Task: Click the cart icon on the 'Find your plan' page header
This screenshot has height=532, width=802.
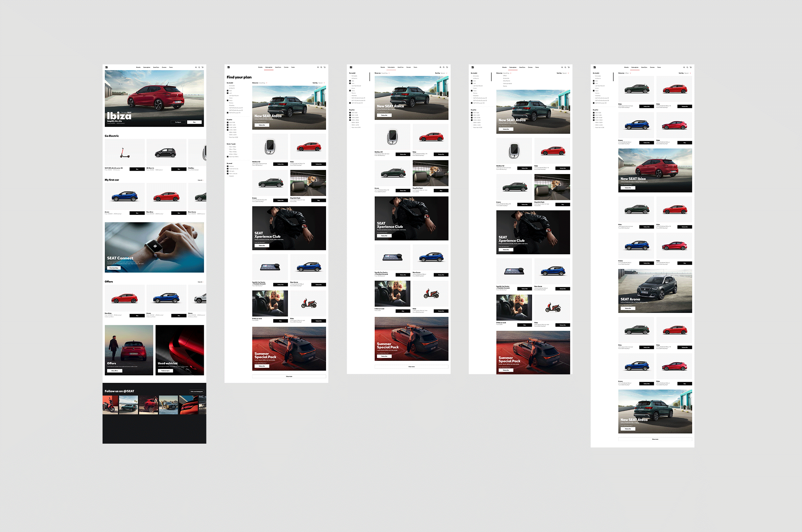Action: click(325, 67)
